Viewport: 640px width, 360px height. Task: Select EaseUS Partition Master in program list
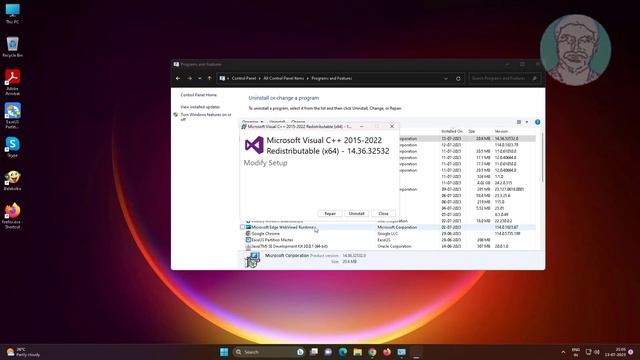click(x=388, y=240)
